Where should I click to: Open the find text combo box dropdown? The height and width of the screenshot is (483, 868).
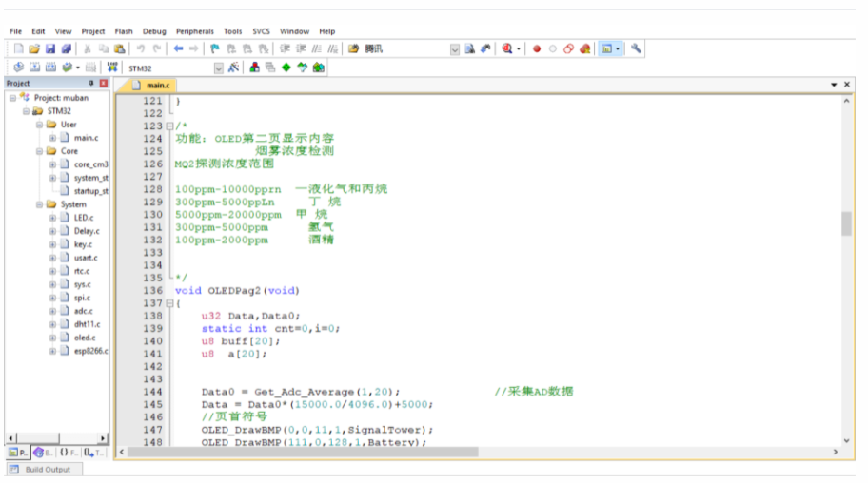point(455,49)
